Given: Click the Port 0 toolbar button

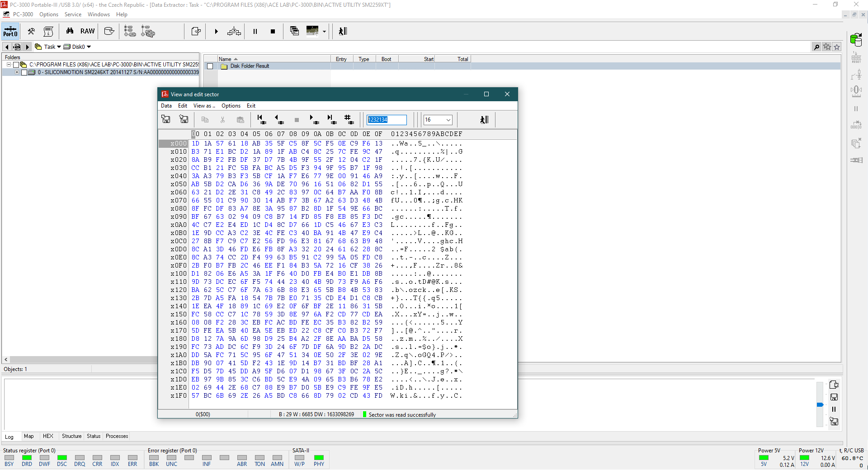Looking at the screenshot, I should click(10, 31).
